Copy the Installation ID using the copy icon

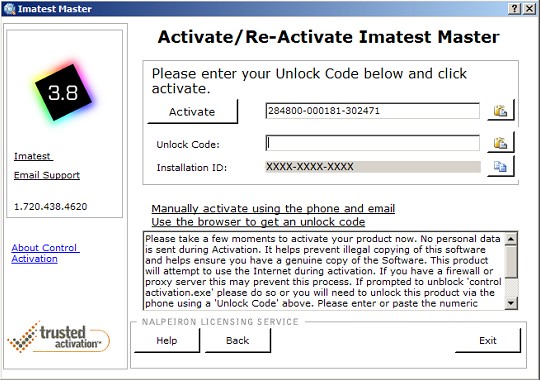tap(500, 167)
